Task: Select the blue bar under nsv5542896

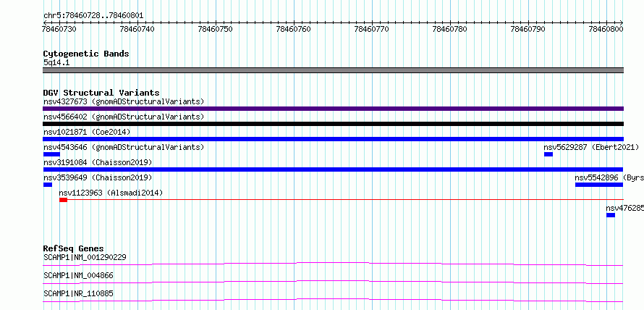Action: click(599, 185)
